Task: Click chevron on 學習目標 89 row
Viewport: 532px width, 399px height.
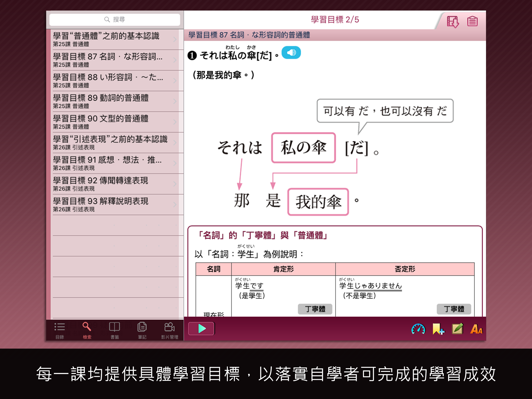Action: 175,102
